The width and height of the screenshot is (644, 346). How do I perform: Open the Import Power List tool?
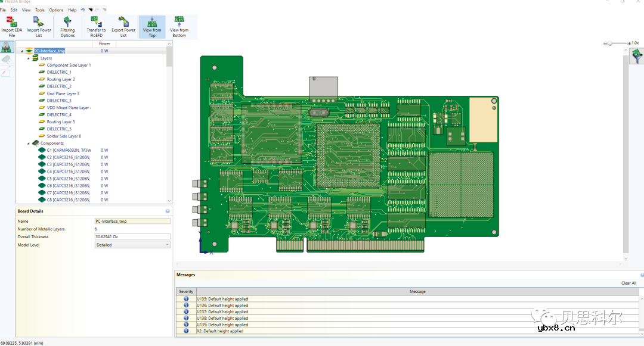click(39, 26)
